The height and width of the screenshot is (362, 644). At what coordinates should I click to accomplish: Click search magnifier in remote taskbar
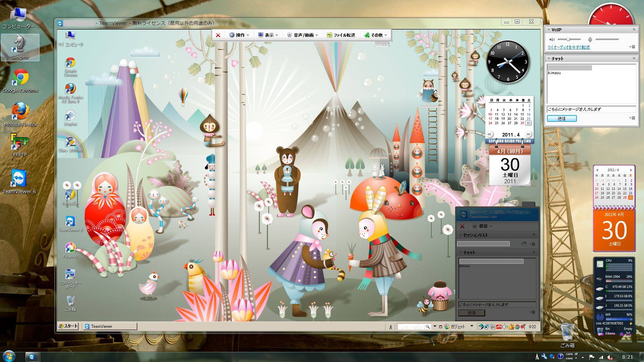428,326
